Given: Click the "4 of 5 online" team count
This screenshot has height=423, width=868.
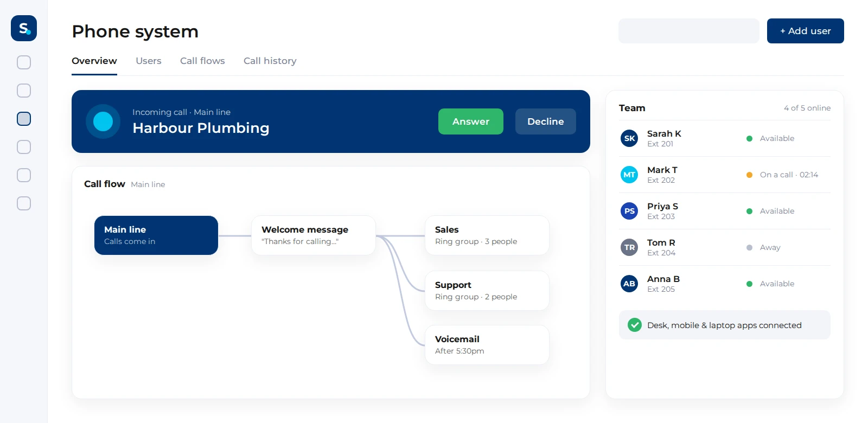Looking at the screenshot, I should click(807, 108).
